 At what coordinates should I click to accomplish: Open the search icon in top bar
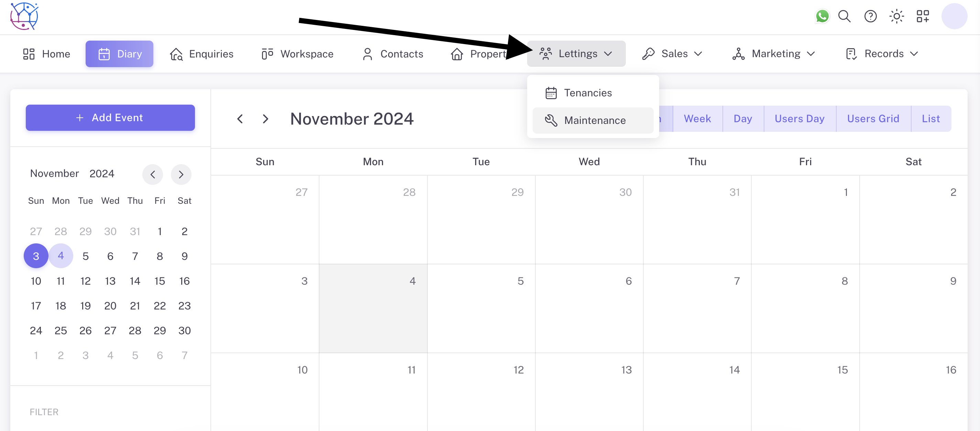click(844, 17)
